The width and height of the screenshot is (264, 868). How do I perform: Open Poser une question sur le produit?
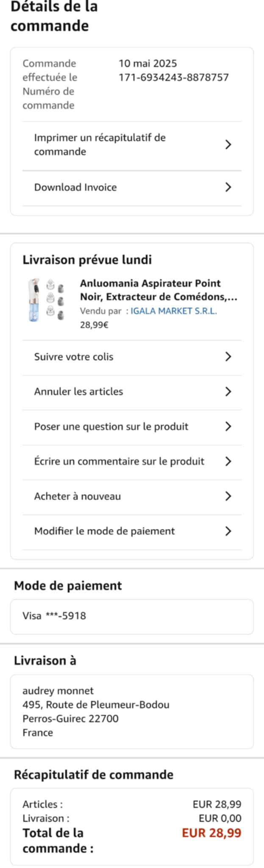click(111, 426)
